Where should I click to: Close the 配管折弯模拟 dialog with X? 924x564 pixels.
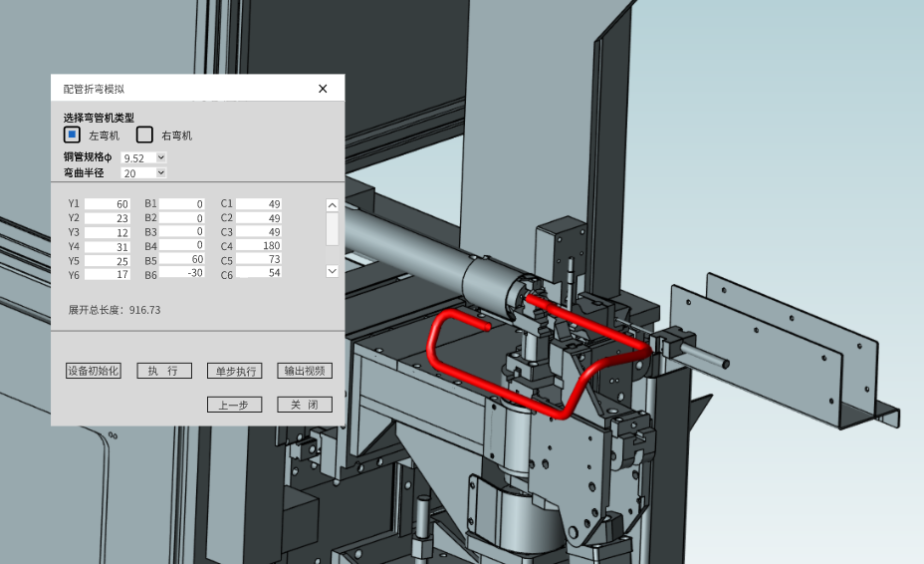click(x=323, y=89)
